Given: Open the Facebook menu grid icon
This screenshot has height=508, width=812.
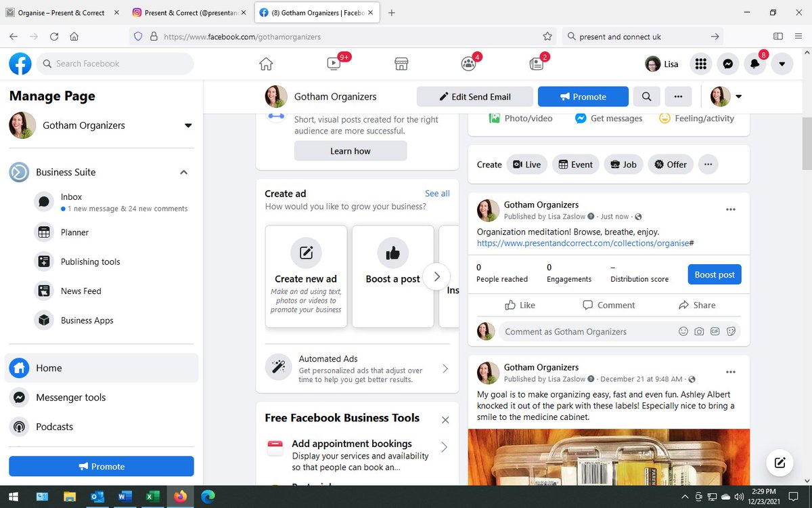Looking at the screenshot, I should tap(701, 64).
